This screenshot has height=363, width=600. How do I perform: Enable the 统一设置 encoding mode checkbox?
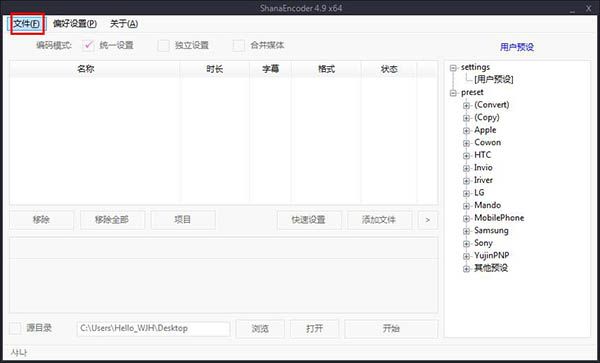[x=88, y=46]
